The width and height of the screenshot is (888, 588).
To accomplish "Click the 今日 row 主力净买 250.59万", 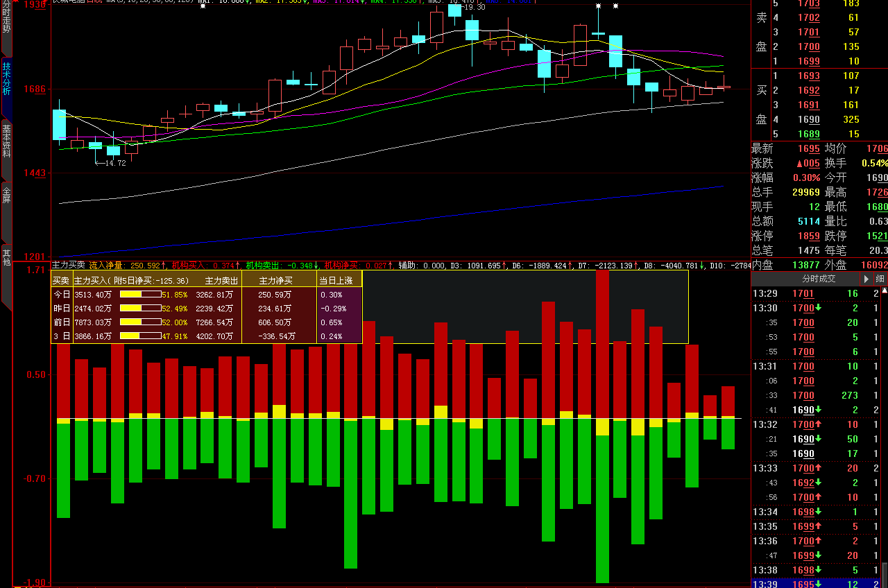I will (275, 295).
